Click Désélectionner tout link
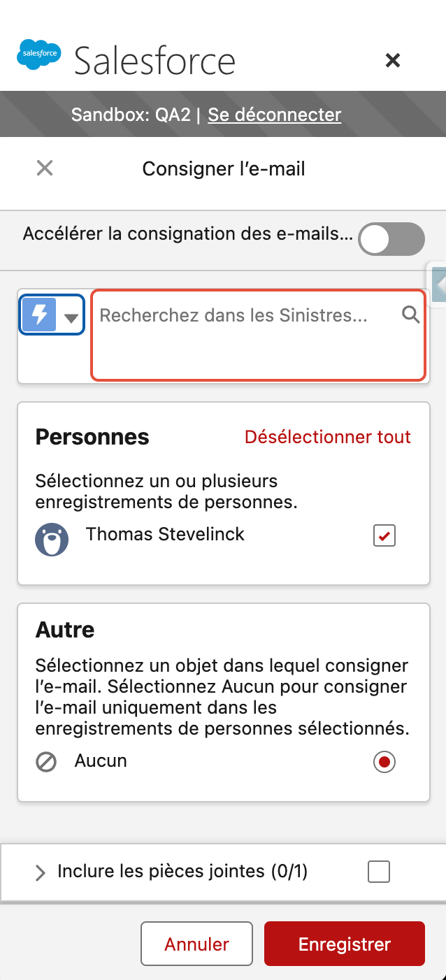This screenshot has height=980, width=446. point(328,437)
